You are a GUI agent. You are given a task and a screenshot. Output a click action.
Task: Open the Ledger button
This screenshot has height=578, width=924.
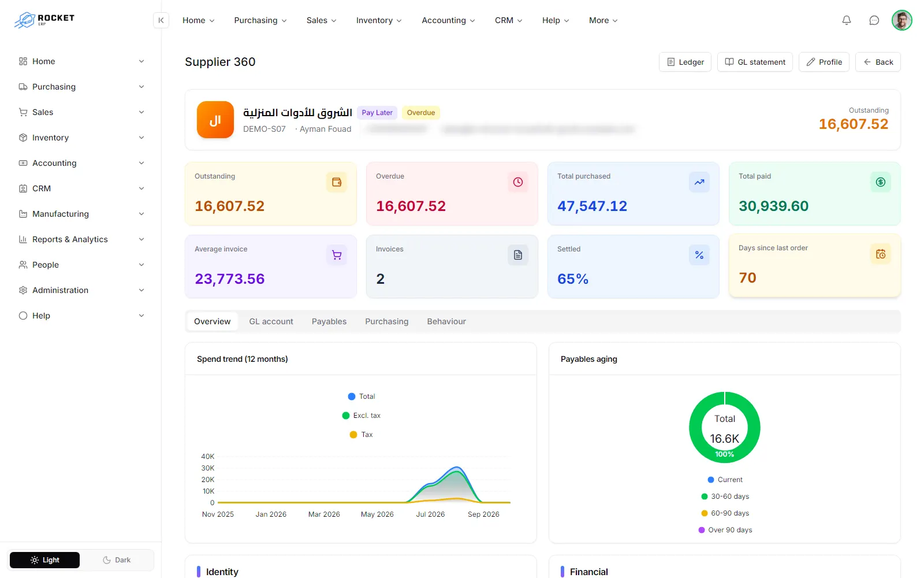[685, 62]
